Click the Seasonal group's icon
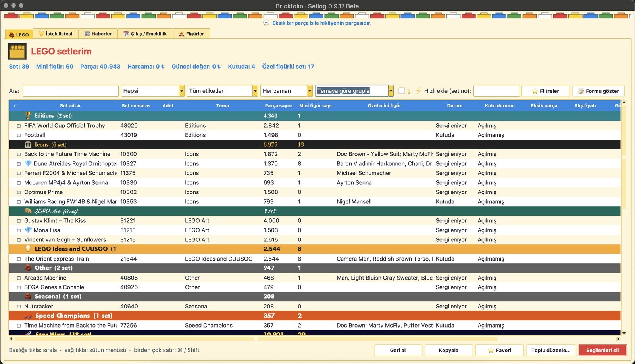This screenshot has width=635, height=364. [28, 296]
